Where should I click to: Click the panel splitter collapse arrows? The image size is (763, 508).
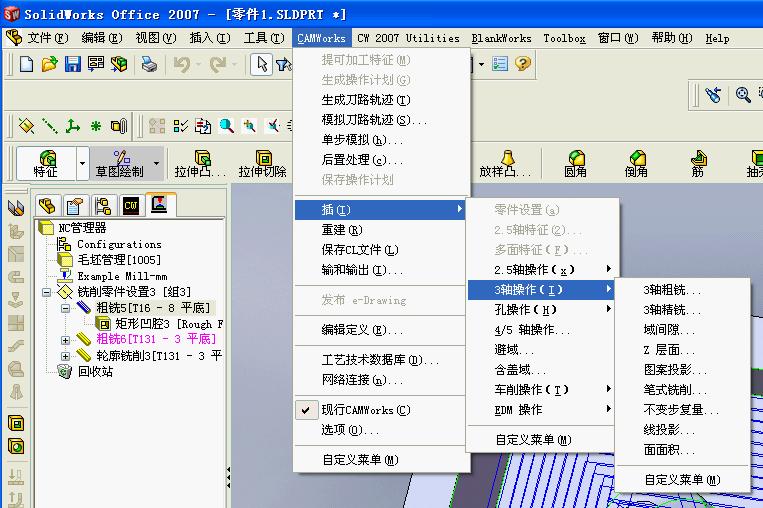click(228, 478)
